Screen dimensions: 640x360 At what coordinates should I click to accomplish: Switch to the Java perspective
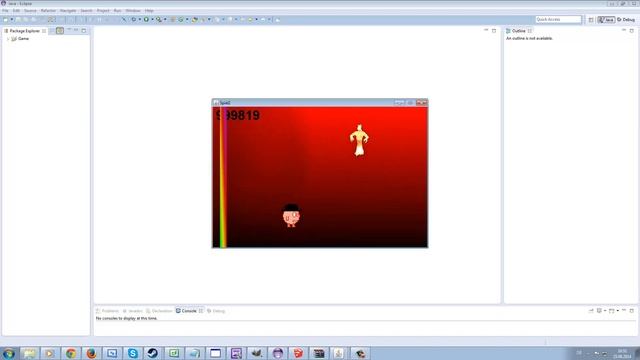(x=606, y=20)
